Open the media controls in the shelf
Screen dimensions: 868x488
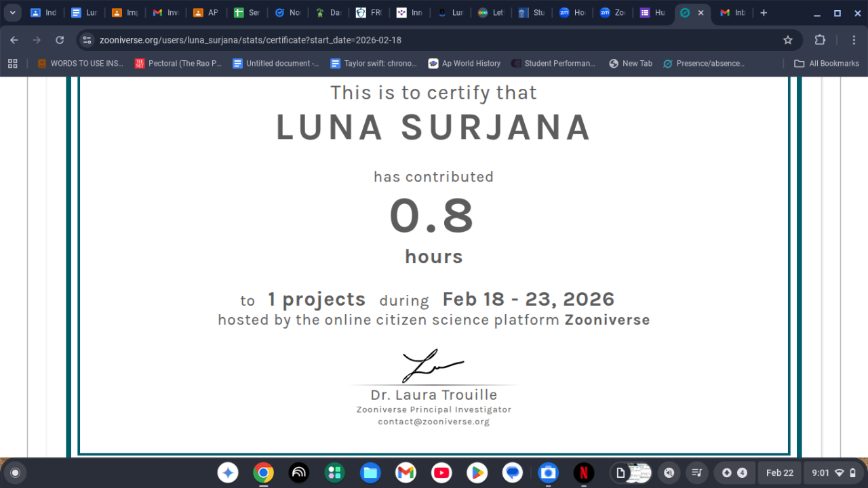(x=696, y=472)
